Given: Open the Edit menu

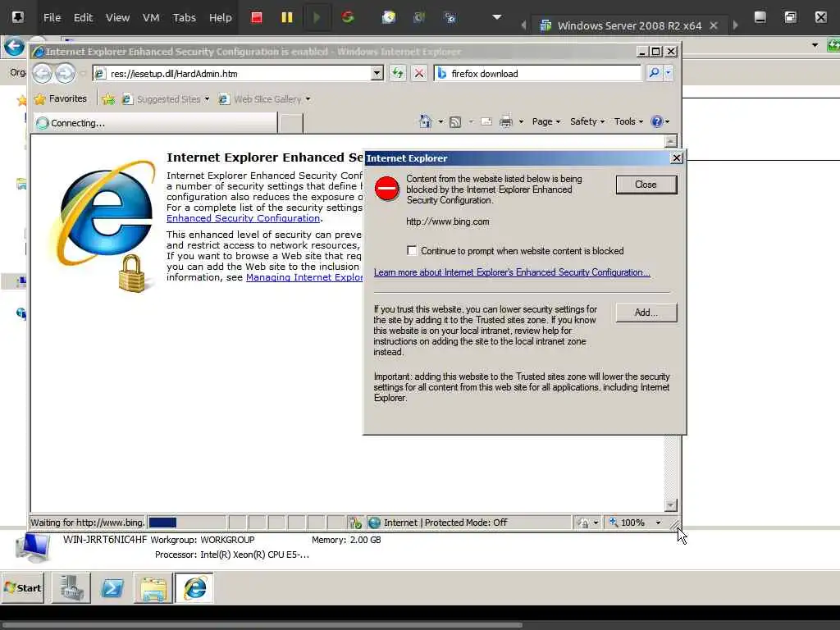Looking at the screenshot, I should click(x=83, y=18).
